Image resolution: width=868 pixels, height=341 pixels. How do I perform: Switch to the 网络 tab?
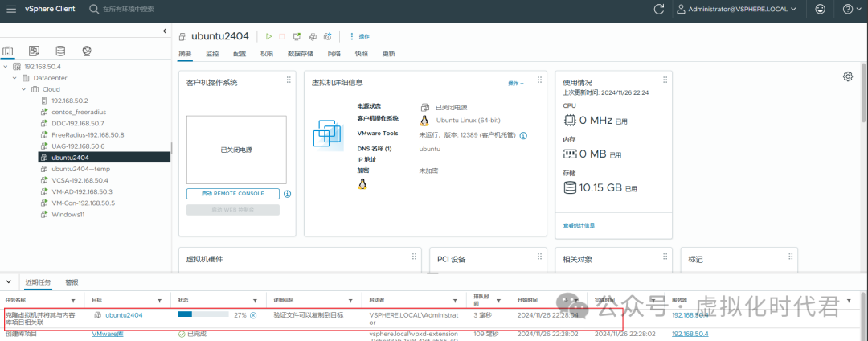(x=334, y=54)
